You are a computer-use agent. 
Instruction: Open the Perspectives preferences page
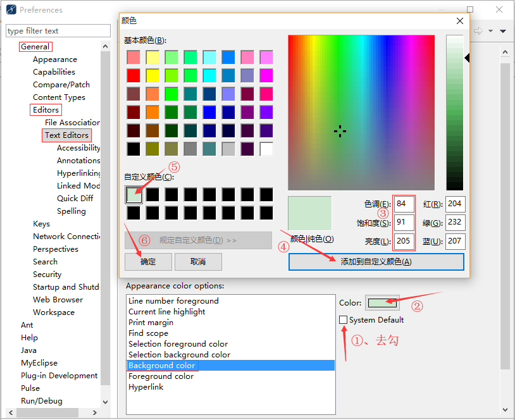56,249
